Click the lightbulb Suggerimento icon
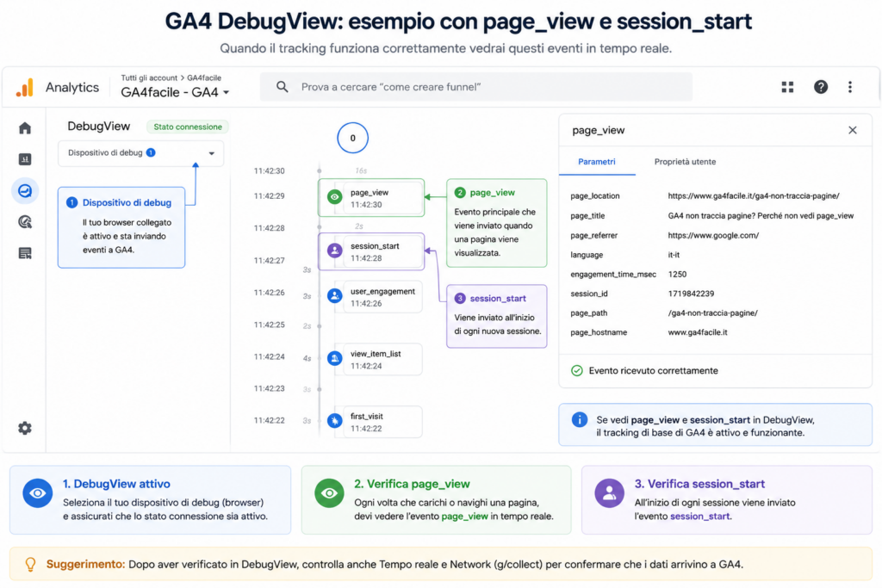This screenshot has height=588, width=882. click(x=31, y=564)
